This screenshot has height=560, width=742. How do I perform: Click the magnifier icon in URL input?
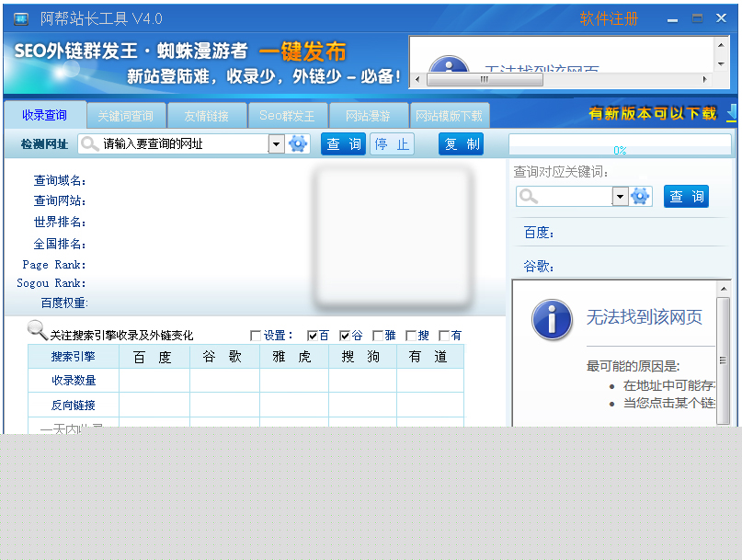pos(89,143)
